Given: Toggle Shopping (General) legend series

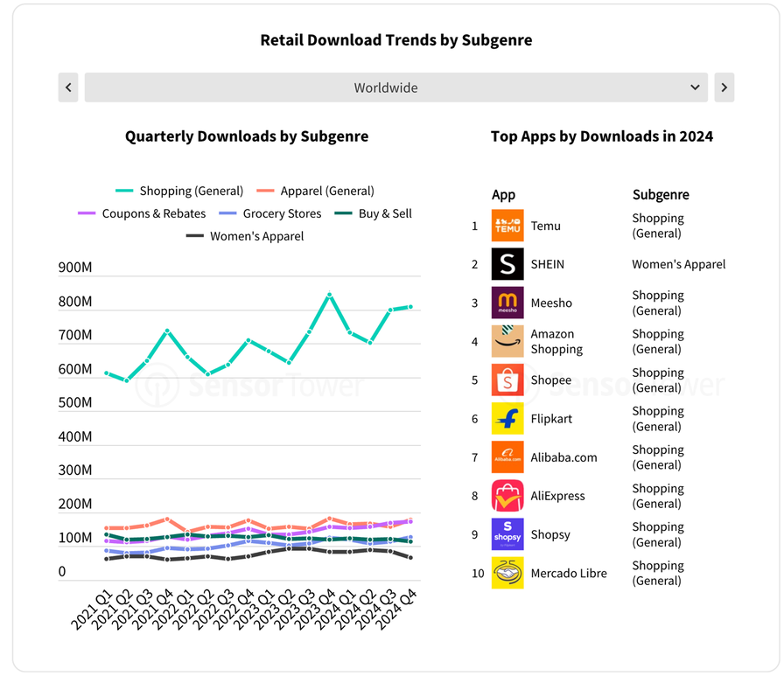Looking at the screenshot, I should (x=179, y=191).
